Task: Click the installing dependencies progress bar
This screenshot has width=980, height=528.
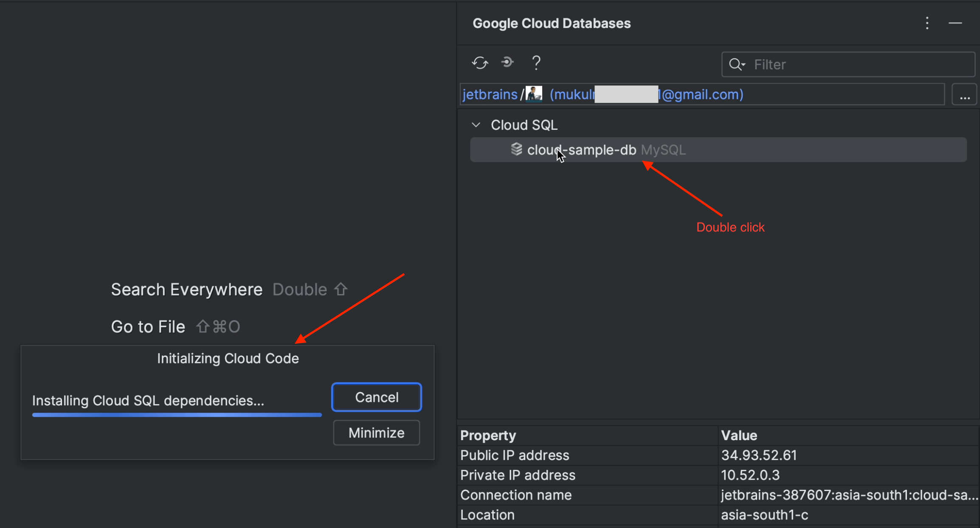Action: (x=177, y=415)
